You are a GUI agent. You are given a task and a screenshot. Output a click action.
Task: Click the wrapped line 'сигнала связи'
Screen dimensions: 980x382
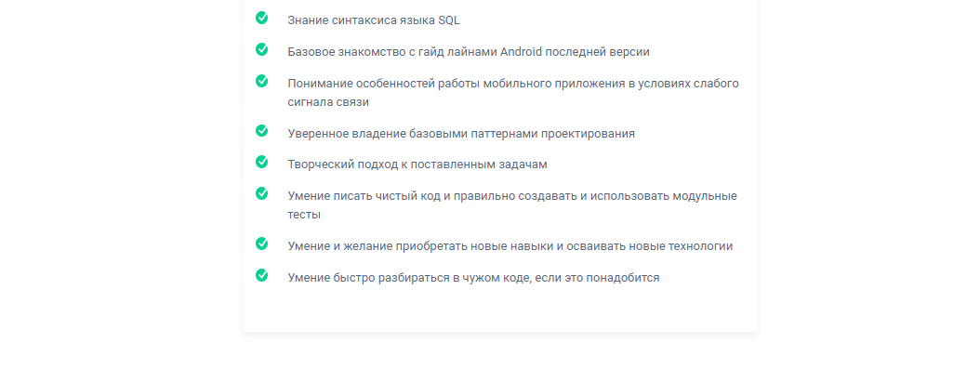click(329, 102)
